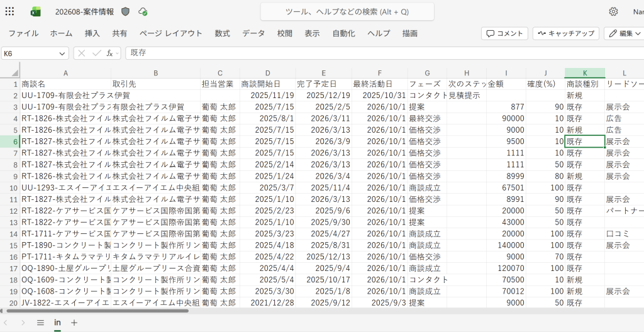Viewport: 644px width, 332px height.
Task: Open the 表示 tab
Action: point(312,34)
